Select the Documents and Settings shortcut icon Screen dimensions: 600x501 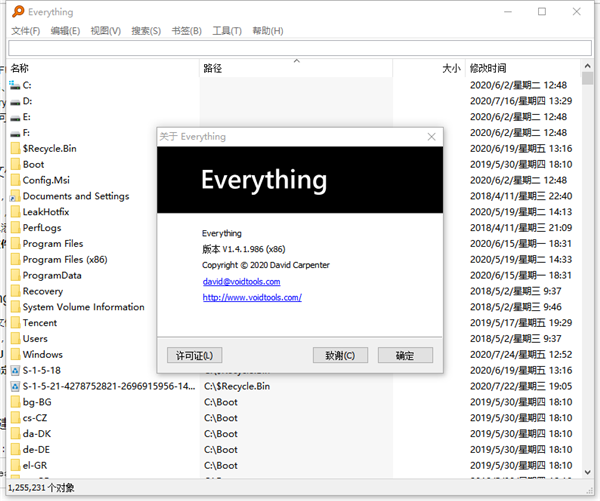point(15,196)
